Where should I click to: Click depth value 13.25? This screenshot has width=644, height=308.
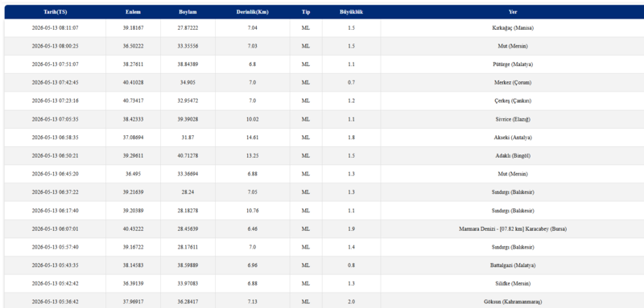(x=252, y=156)
